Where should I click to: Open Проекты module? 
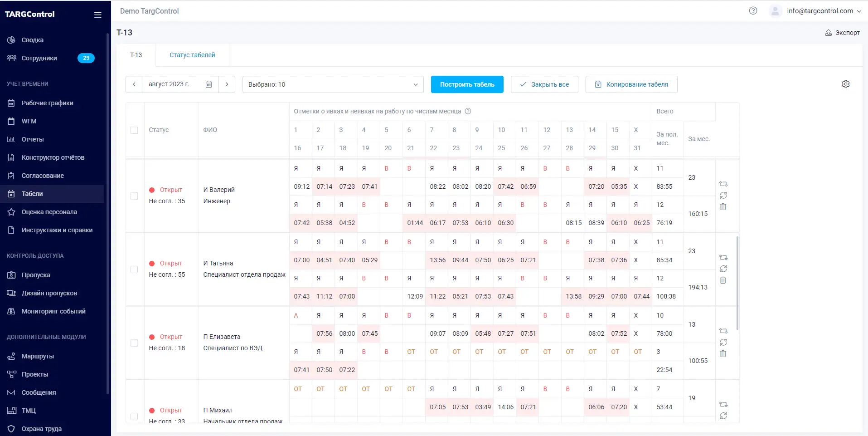click(52, 374)
